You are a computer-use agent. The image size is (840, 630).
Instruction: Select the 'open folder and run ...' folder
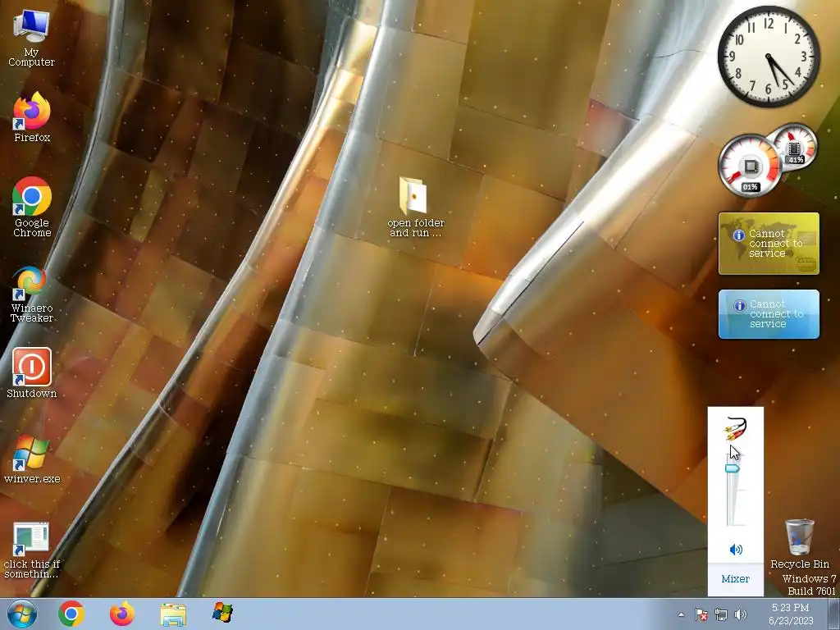pyautogui.click(x=416, y=207)
